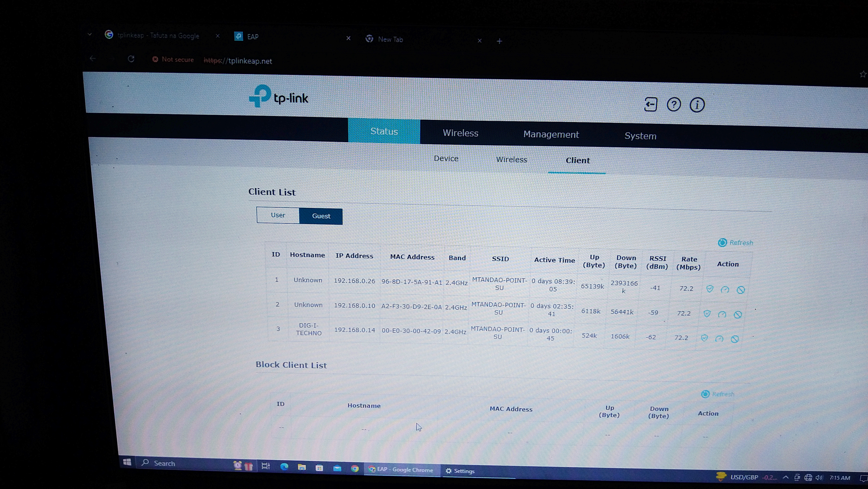The height and width of the screenshot is (489, 868).
Task: Open the tab search chevron in Chrome
Action: pos(90,34)
